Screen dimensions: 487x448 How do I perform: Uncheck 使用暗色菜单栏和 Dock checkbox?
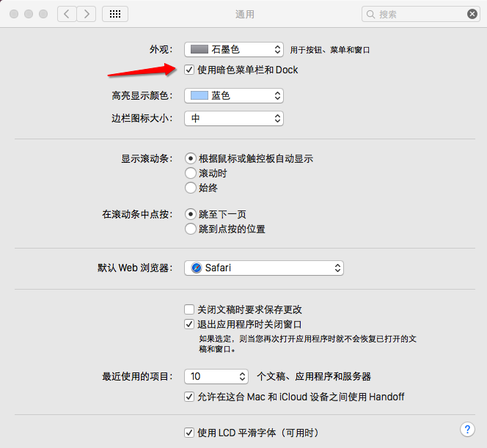(189, 70)
